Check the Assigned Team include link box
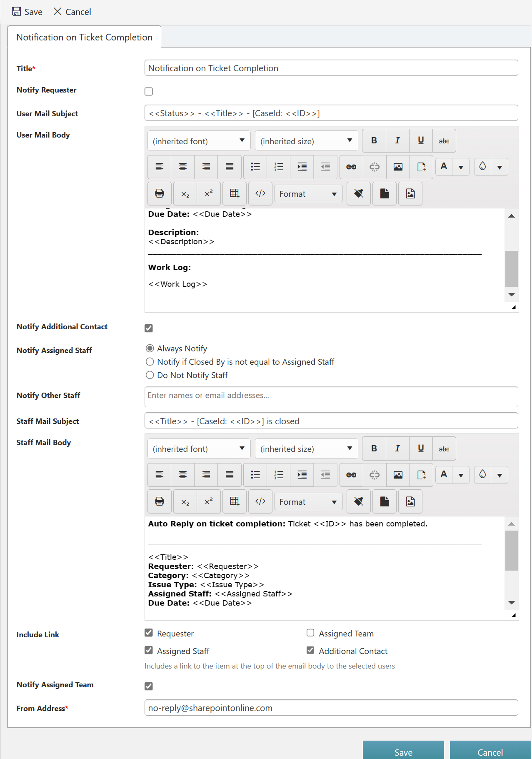This screenshot has width=532, height=759. click(x=310, y=633)
